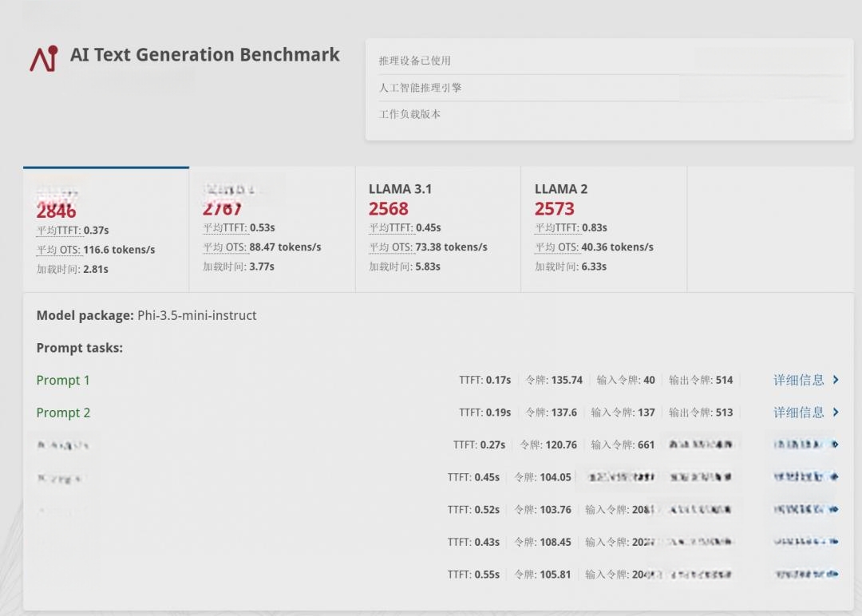Image resolution: width=862 pixels, height=616 pixels.
Task: Click the 输入令牌: 40 value
Action: [x=626, y=381]
